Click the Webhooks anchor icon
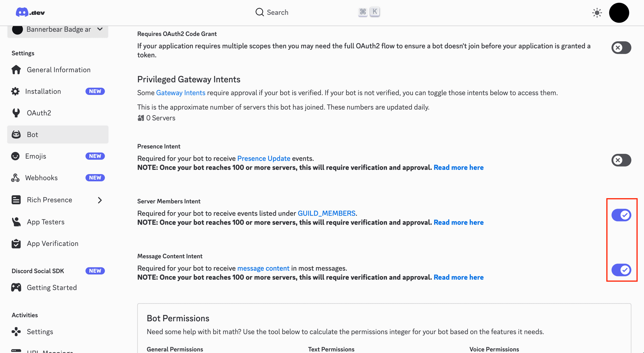Viewport: 644px width, 353px height. pyautogui.click(x=15, y=177)
